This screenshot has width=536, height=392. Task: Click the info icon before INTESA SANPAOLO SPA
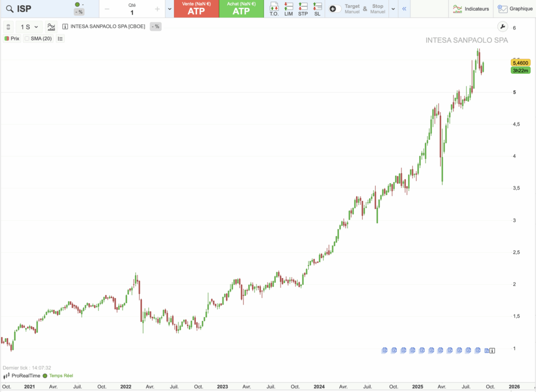[x=64, y=26]
